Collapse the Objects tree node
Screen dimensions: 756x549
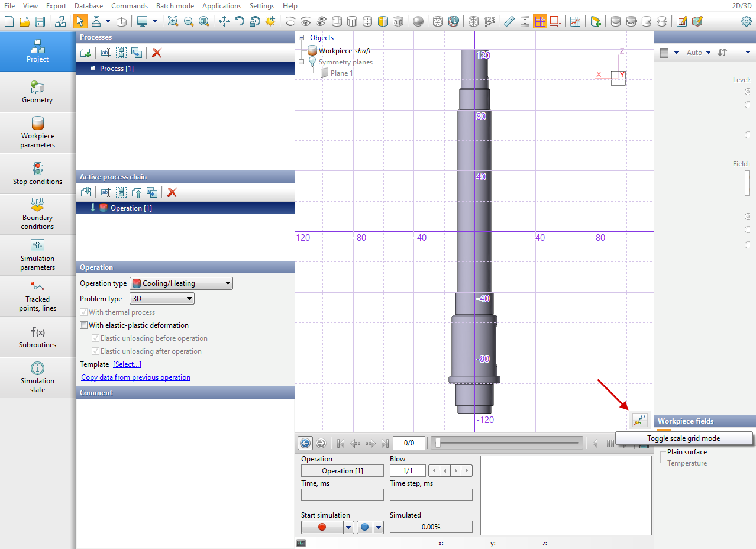(302, 38)
